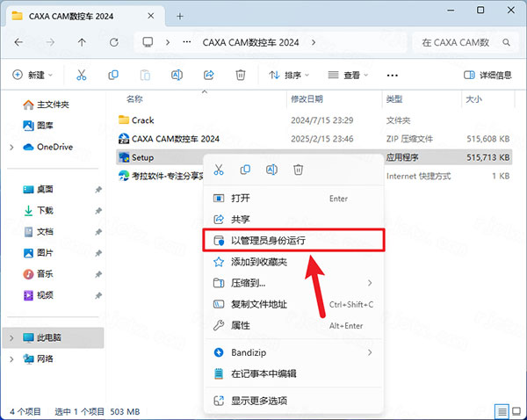Image resolution: width=527 pixels, height=420 pixels.
Task: Click the address bar ellipsis for hidden path
Action: (x=187, y=42)
